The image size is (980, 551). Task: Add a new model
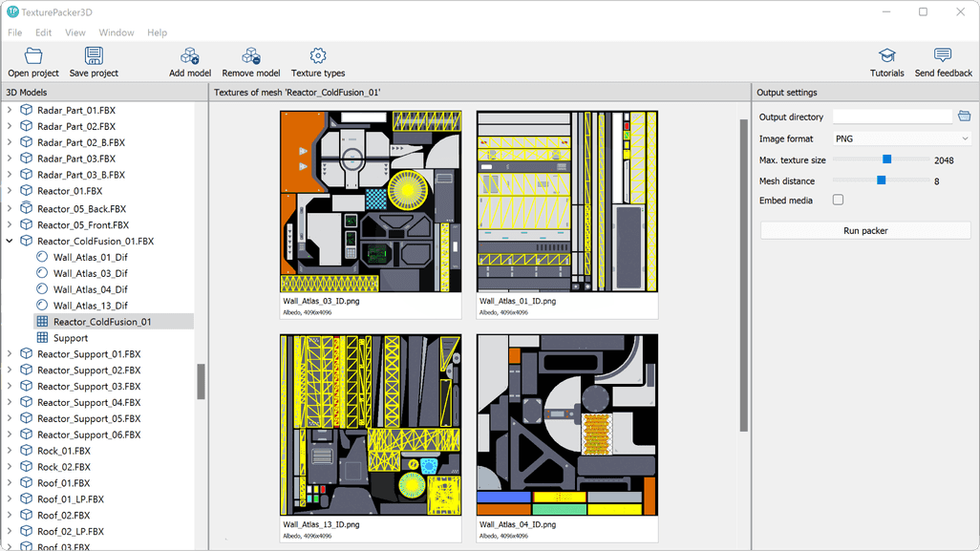[189, 59]
